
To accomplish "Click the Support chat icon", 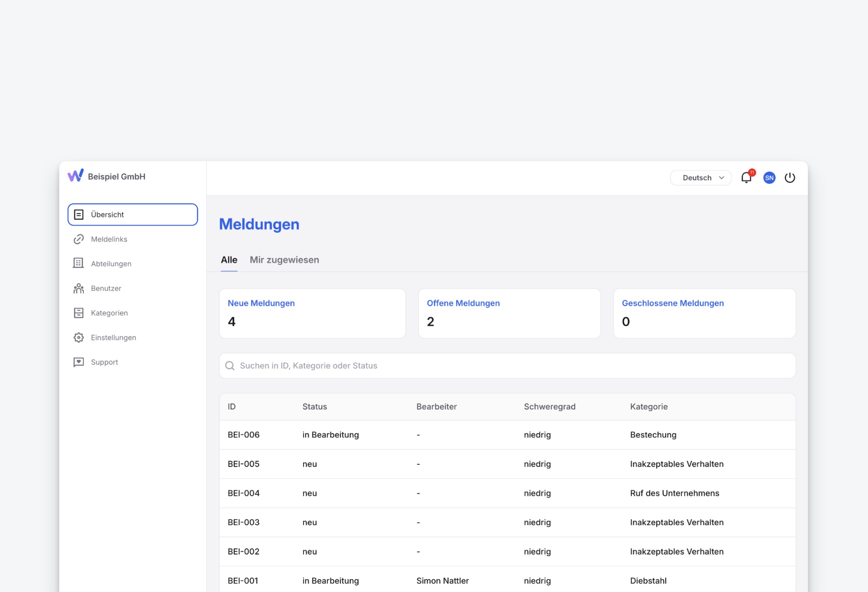I will pos(79,362).
